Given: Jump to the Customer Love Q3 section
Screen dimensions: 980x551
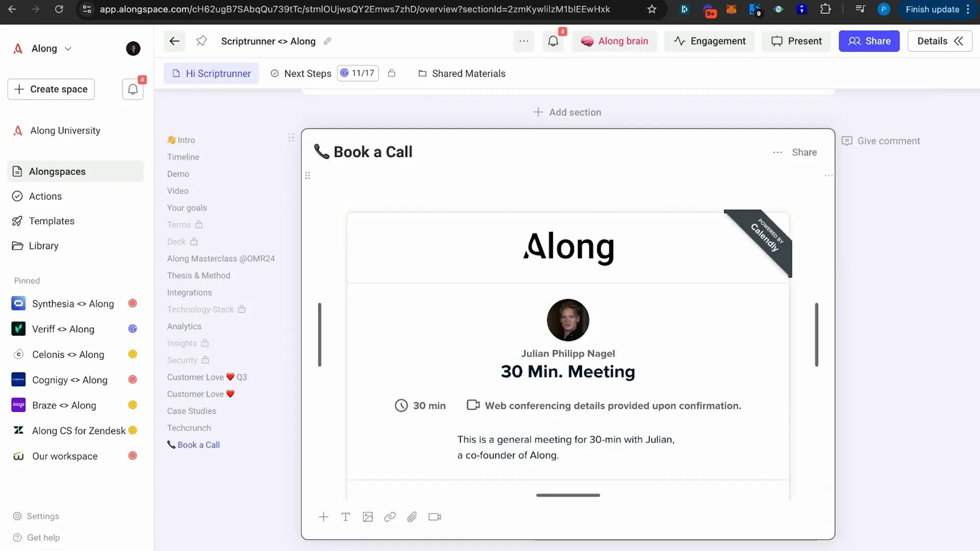Looking at the screenshot, I should point(207,377).
